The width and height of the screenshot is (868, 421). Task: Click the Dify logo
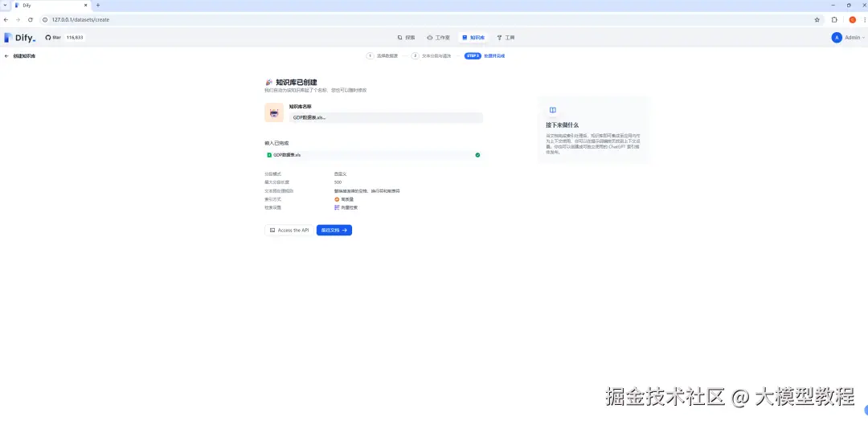click(x=19, y=38)
